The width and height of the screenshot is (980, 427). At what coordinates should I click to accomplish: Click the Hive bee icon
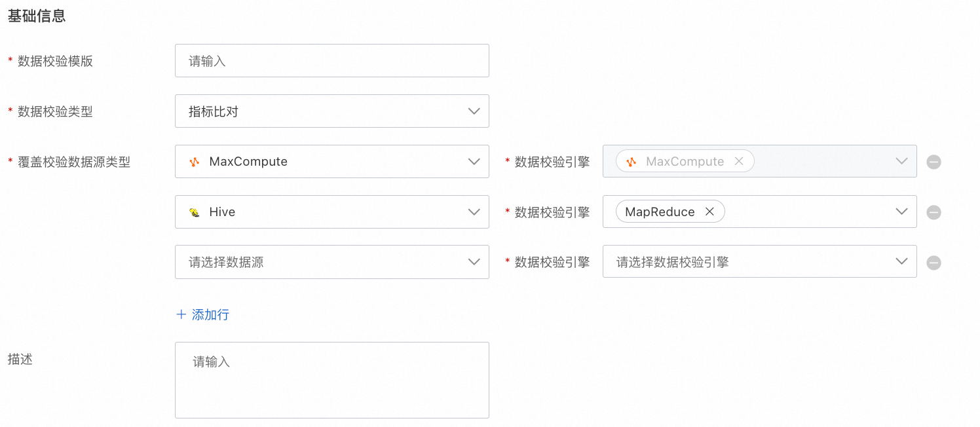pyautogui.click(x=194, y=212)
